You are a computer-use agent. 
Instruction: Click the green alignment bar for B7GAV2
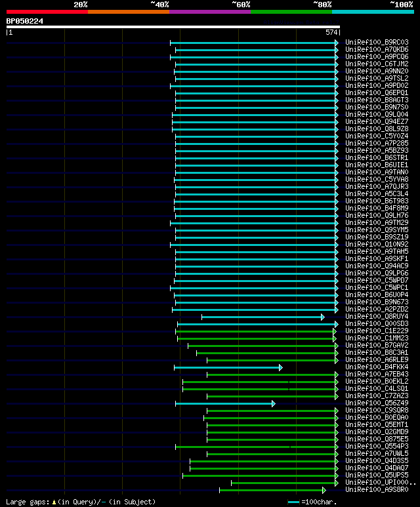(x=262, y=346)
